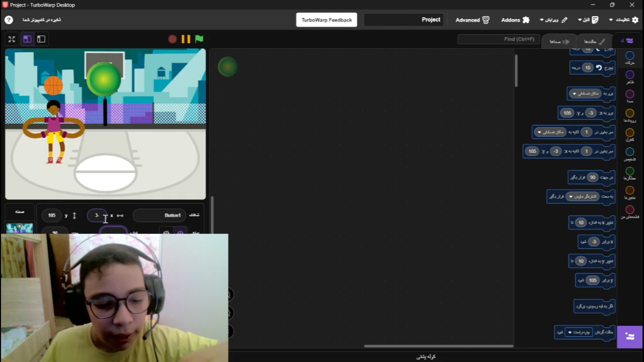Screen dimensions: 644x362
Task: Pause the project with the pause icon
Action: coord(185,39)
